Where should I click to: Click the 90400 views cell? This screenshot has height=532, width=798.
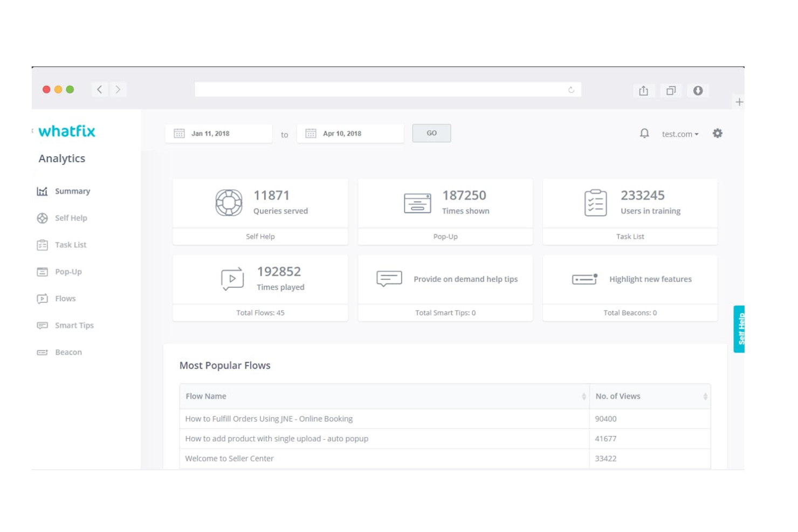(x=650, y=419)
